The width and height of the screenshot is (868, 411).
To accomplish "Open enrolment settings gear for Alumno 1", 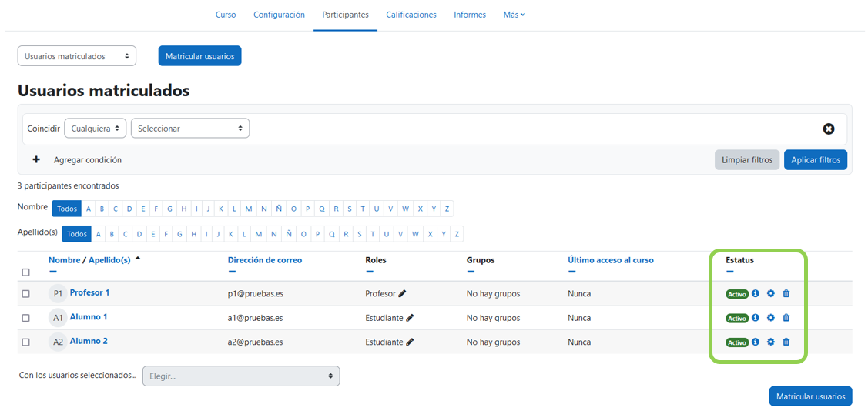I will click(770, 318).
